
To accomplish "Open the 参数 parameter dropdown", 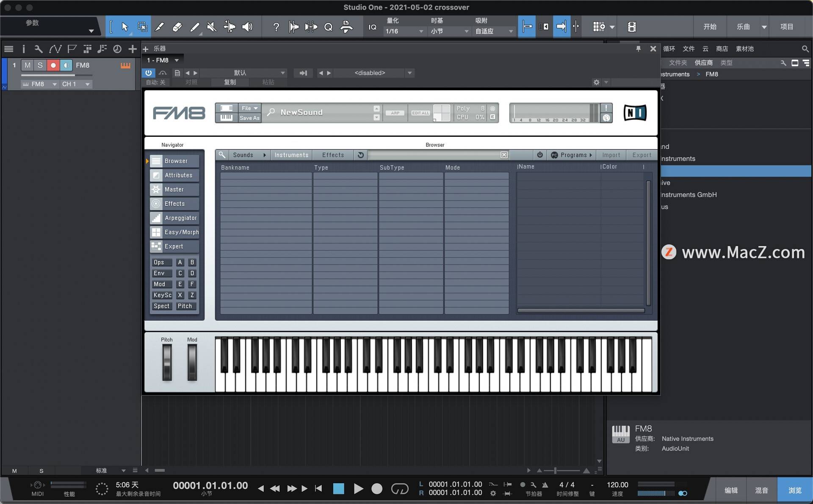I will [91, 31].
